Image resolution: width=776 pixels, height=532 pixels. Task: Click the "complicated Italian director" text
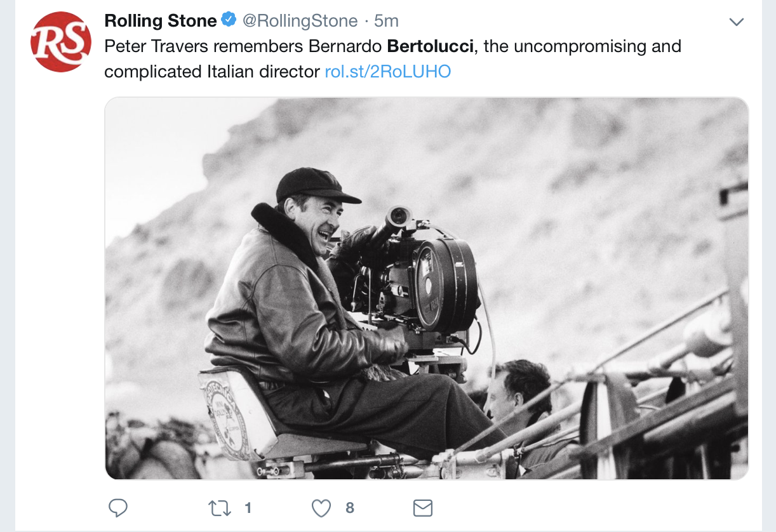tap(212, 72)
